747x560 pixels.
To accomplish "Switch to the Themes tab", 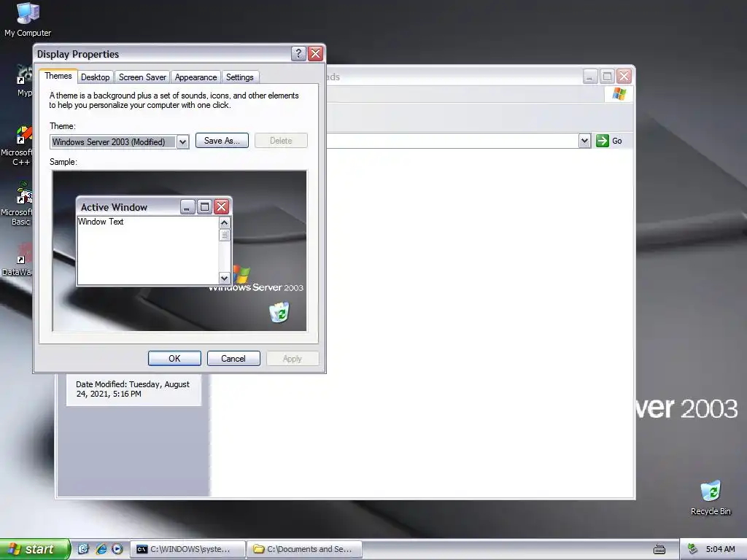I will (58, 76).
